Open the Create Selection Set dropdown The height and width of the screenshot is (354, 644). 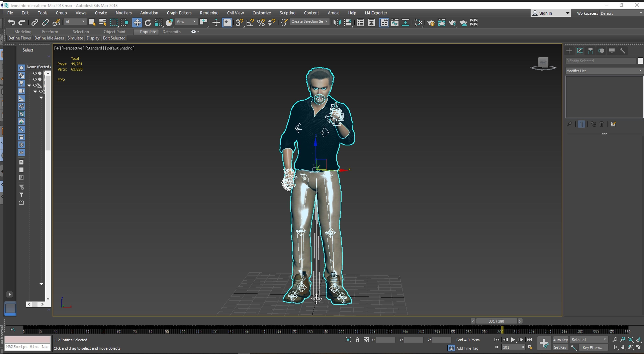(310, 21)
